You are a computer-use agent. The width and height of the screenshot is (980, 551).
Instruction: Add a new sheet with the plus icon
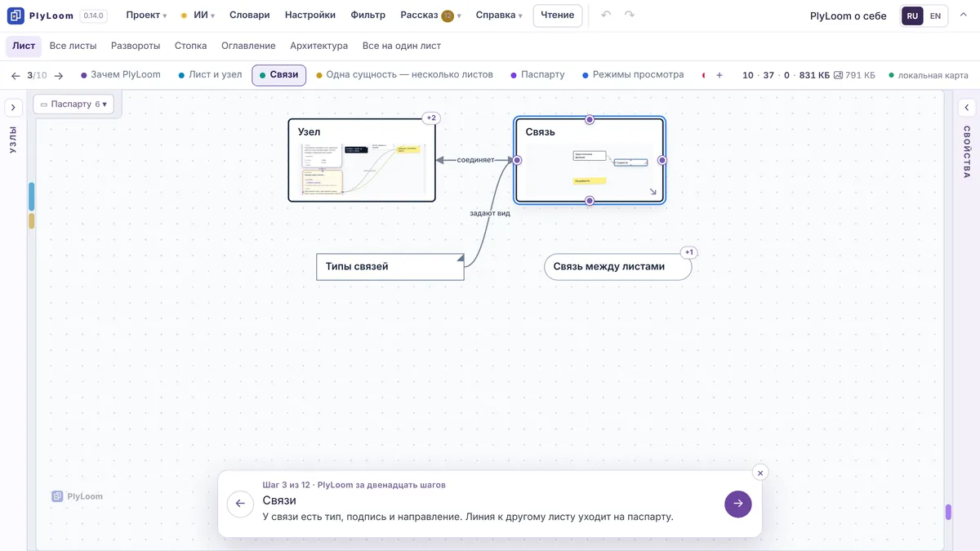[x=719, y=75]
